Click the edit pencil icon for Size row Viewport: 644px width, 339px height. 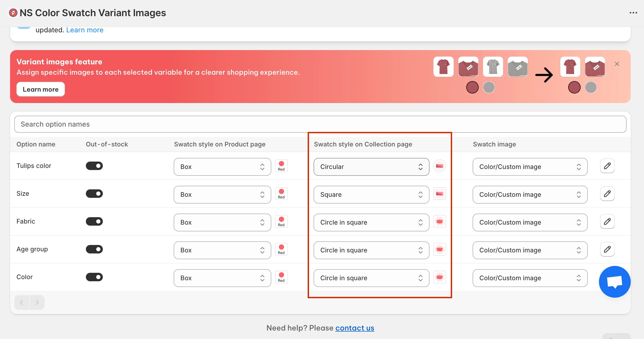click(607, 194)
